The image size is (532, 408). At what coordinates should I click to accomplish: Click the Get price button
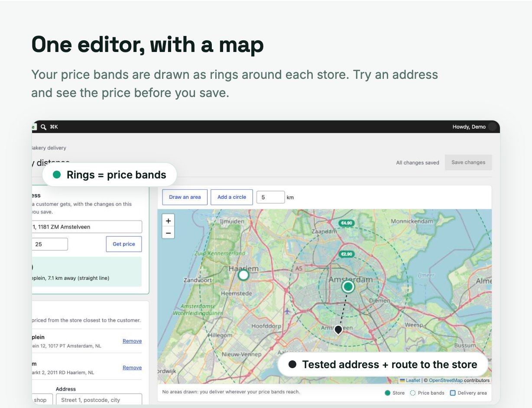[124, 244]
